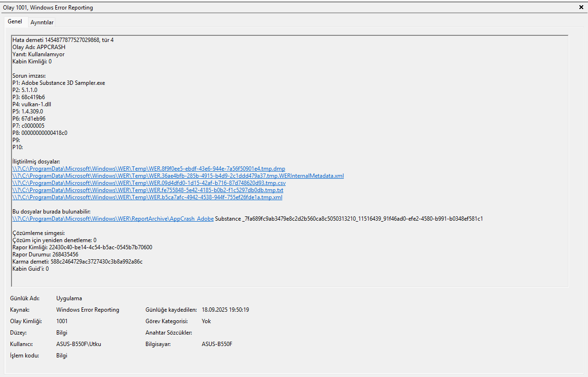588x377 pixels.
Task: Click the pane title Olay 1001, Windows Error Reporting
Action: [x=48, y=8]
